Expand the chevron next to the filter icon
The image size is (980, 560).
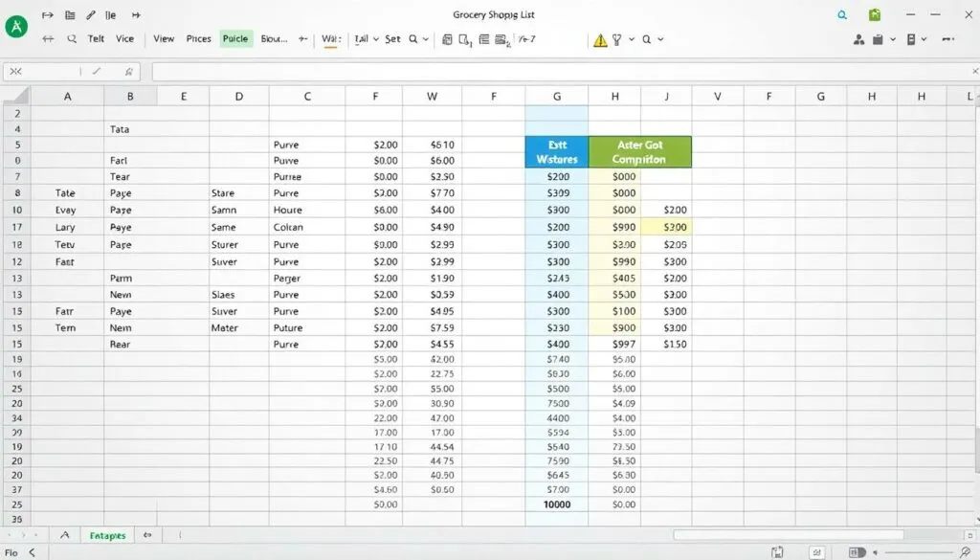[x=630, y=40]
